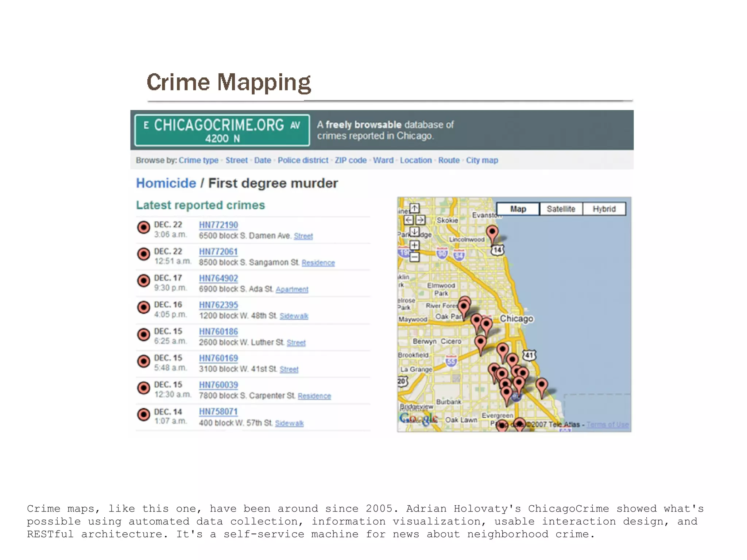Open the City map browse option

point(482,161)
